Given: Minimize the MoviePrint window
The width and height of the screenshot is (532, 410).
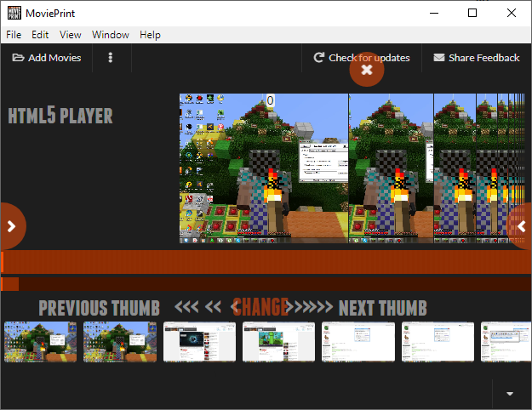Looking at the screenshot, I should click(x=434, y=14).
